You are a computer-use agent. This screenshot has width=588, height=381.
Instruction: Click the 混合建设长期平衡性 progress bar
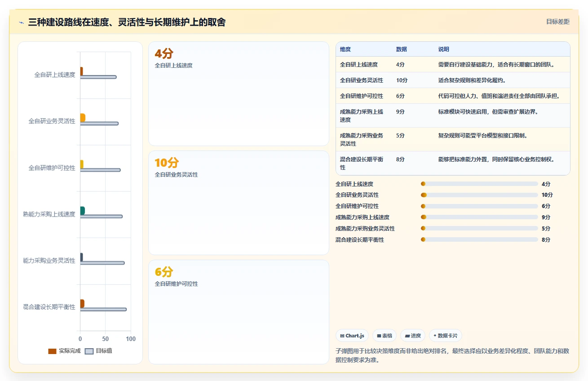click(x=479, y=239)
